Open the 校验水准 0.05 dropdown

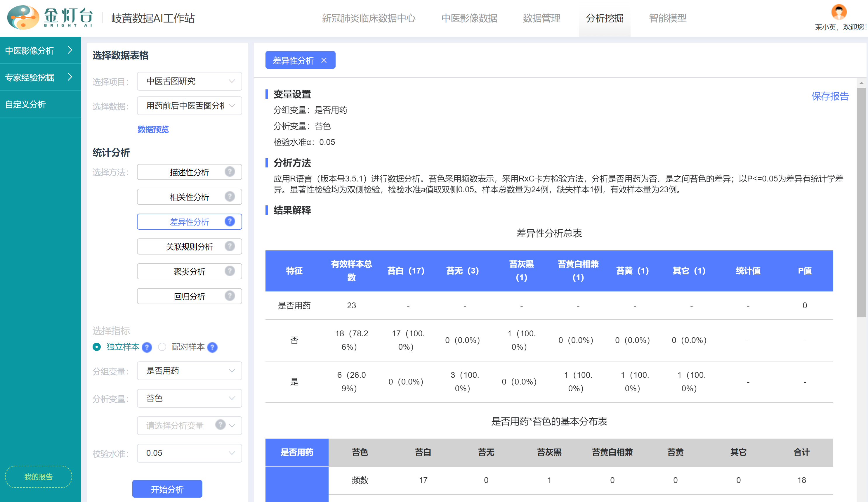coord(189,453)
